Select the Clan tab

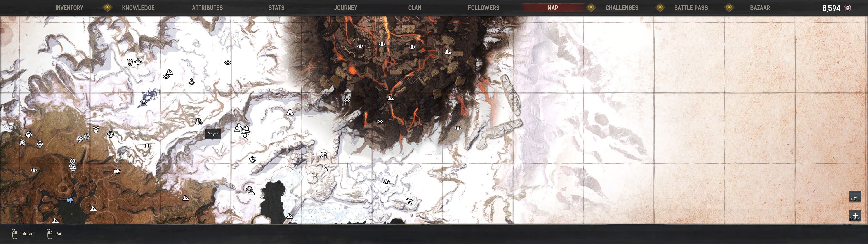(x=415, y=8)
